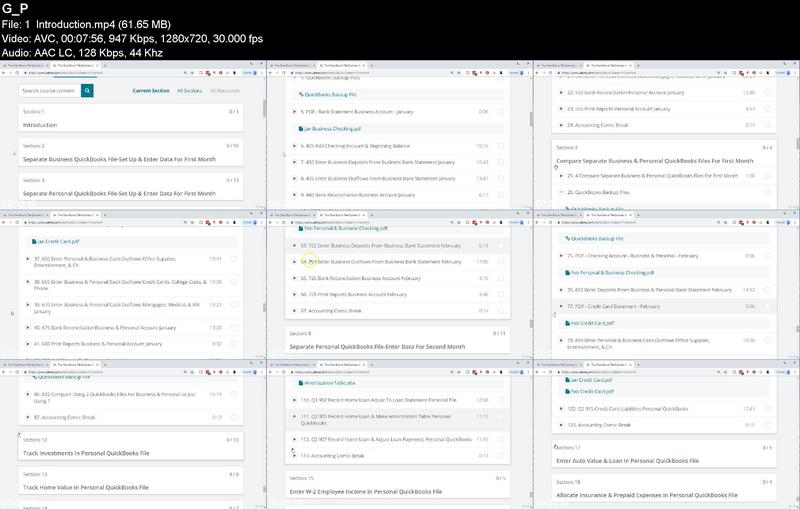The height and width of the screenshot is (509, 800).
Task: Toggle completion circle for lecture 9 Bank Reconciliation January
Action: (x=501, y=195)
